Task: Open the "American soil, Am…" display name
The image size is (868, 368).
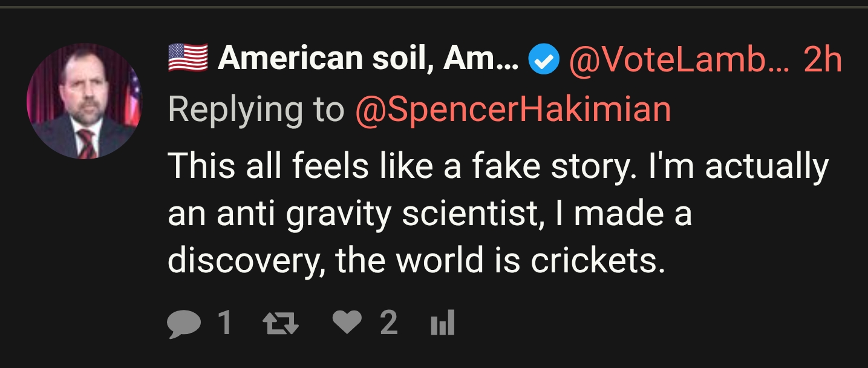Action: pyautogui.click(x=368, y=59)
